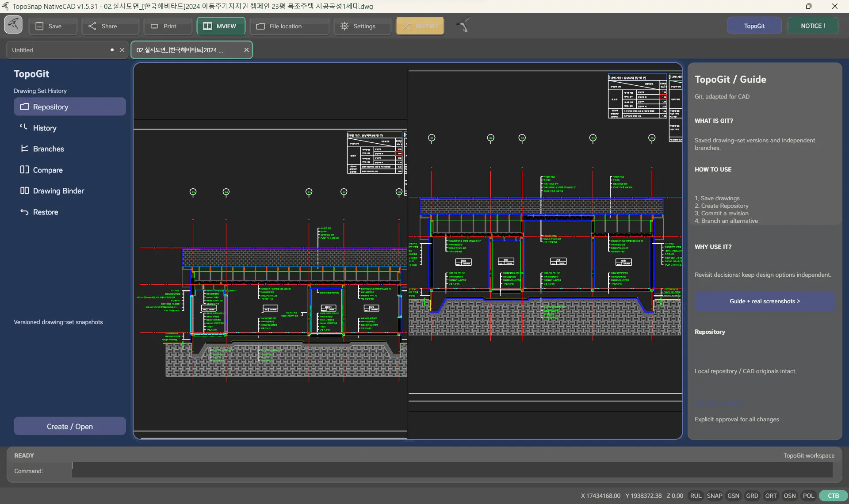
Task: Toggle ORT ortho mode in the status bar
Action: [x=771, y=496]
